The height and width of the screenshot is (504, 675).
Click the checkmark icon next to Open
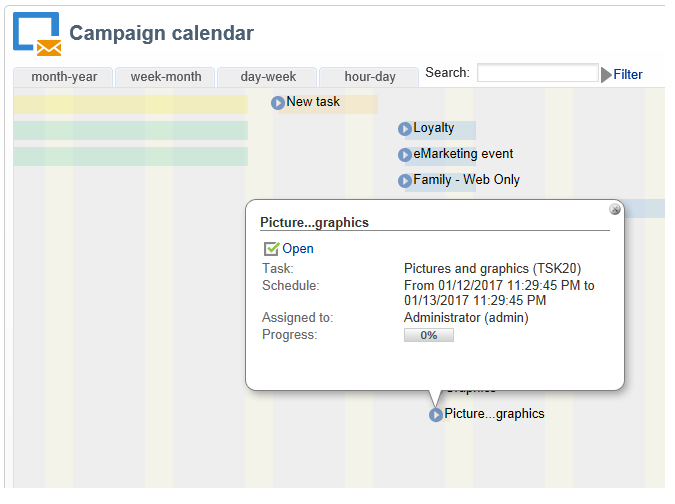(x=271, y=249)
